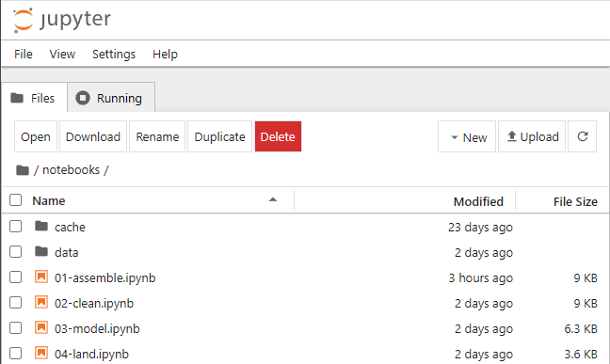
Task: Open the File menu
Action: click(x=24, y=54)
